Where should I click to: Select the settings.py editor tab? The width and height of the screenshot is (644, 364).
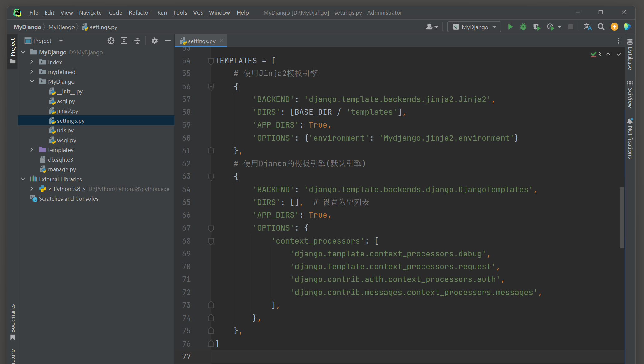[x=201, y=41]
